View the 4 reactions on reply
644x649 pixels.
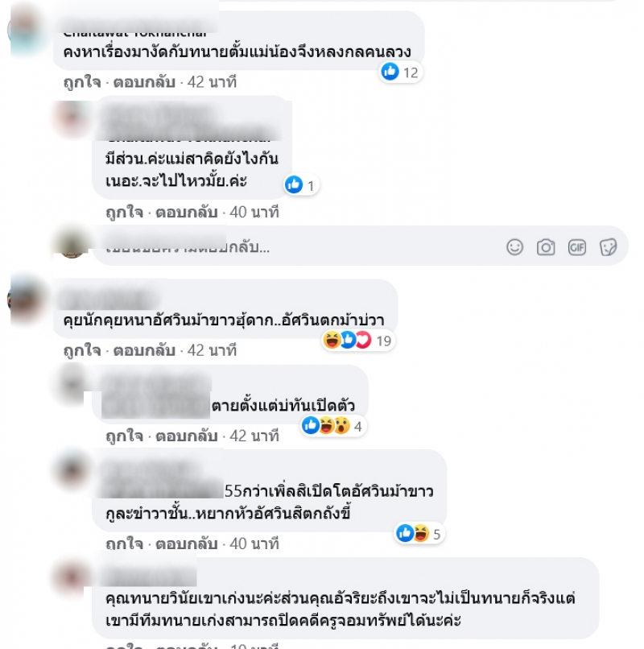point(332,426)
